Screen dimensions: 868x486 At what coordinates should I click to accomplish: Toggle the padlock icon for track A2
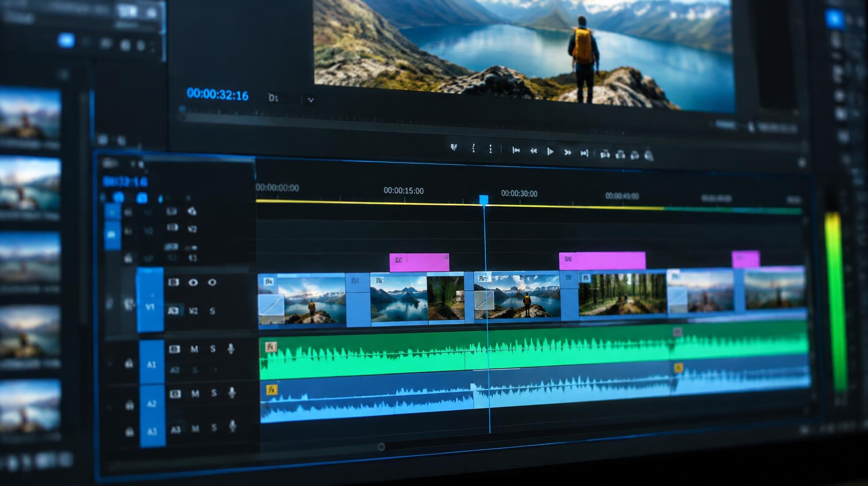130,405
